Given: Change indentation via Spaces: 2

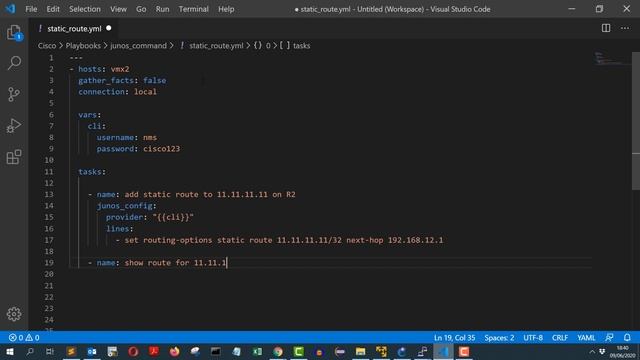Looking at the screenshot, I should 499,338.
